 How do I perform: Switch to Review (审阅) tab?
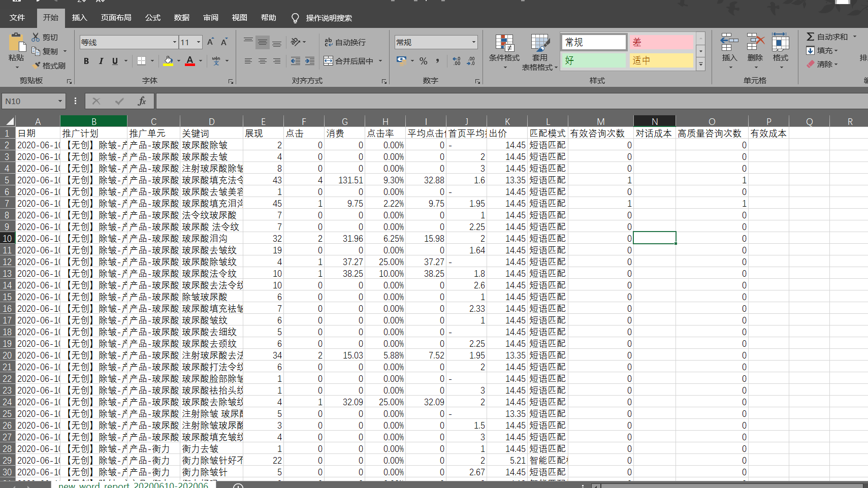coord(211,18)
